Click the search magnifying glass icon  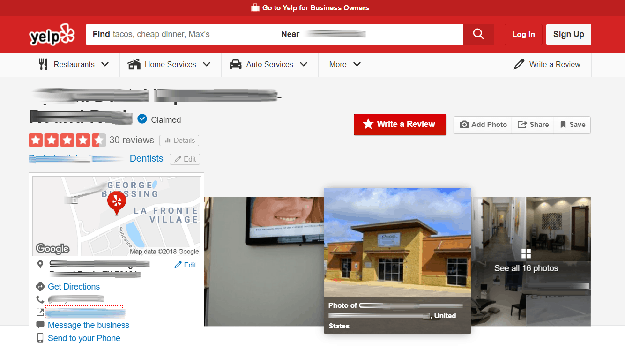point(478,34)
